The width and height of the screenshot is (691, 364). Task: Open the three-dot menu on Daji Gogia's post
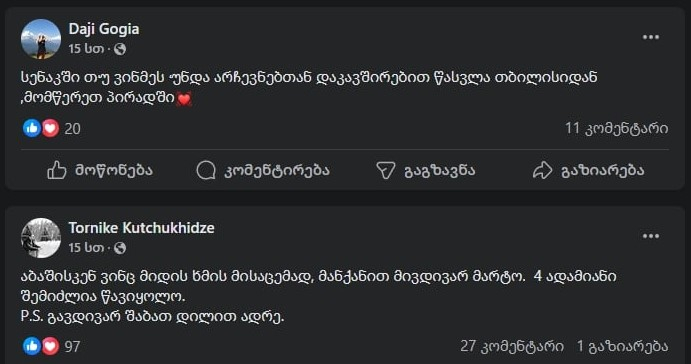pyautogui.click(x=650, y=37)
